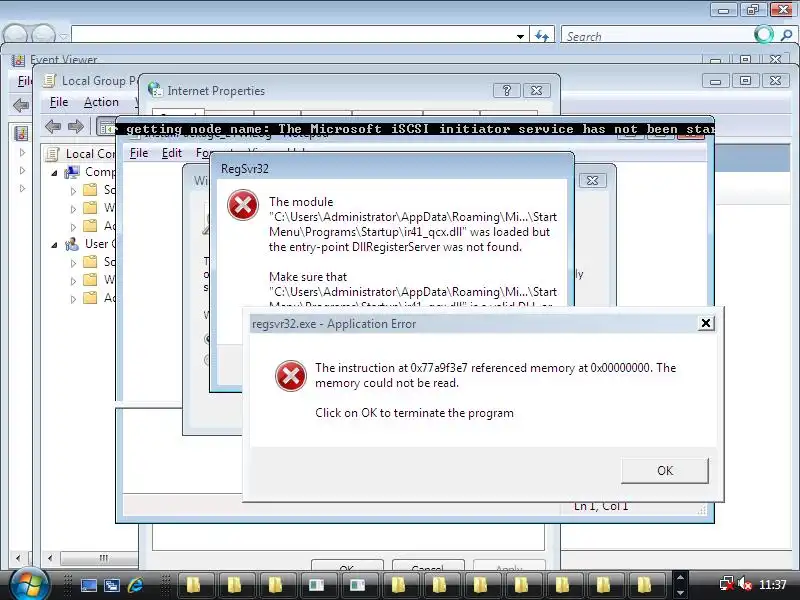This screenshot has height=600, width=800.
Task: Click 'Click on OK to terminate the program' text
Action: pos(414,413)
